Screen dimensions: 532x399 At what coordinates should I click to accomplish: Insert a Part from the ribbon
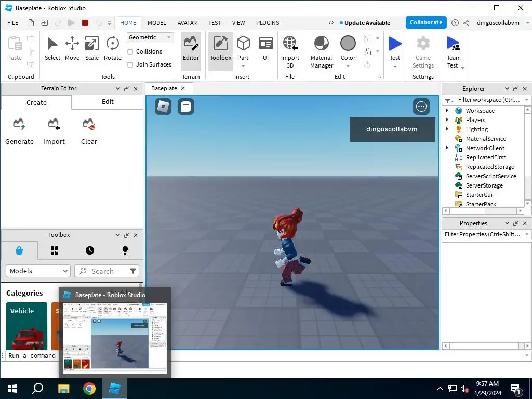(243, 47)
